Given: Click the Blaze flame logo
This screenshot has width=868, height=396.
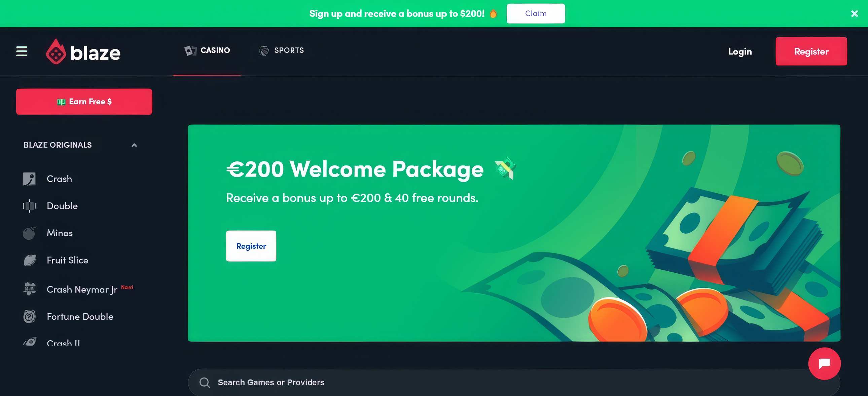Looking at the screenshot, I should (x=56, y=52).
